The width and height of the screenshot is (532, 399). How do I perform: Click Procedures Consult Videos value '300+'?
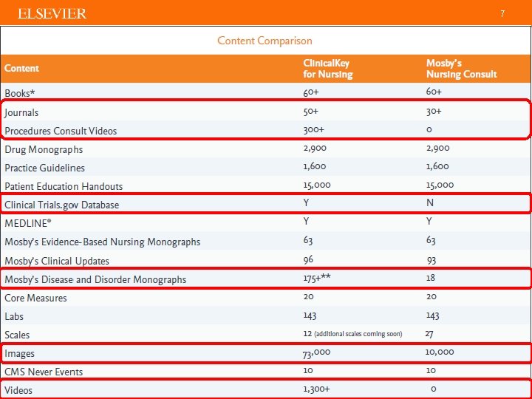314,129
